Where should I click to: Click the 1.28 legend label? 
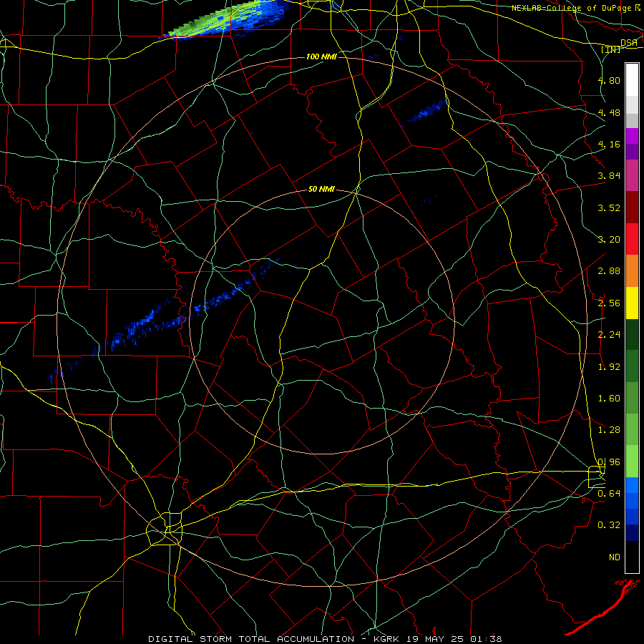click(609, 430)
